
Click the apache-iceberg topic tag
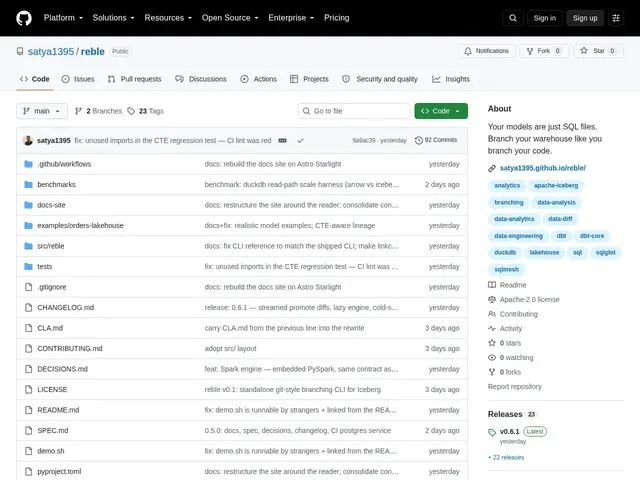(x=556, y=186)
